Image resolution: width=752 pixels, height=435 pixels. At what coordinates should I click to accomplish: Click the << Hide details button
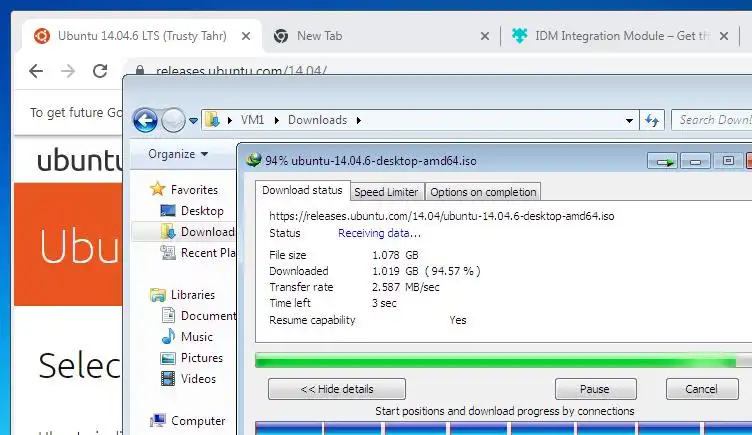337,389
